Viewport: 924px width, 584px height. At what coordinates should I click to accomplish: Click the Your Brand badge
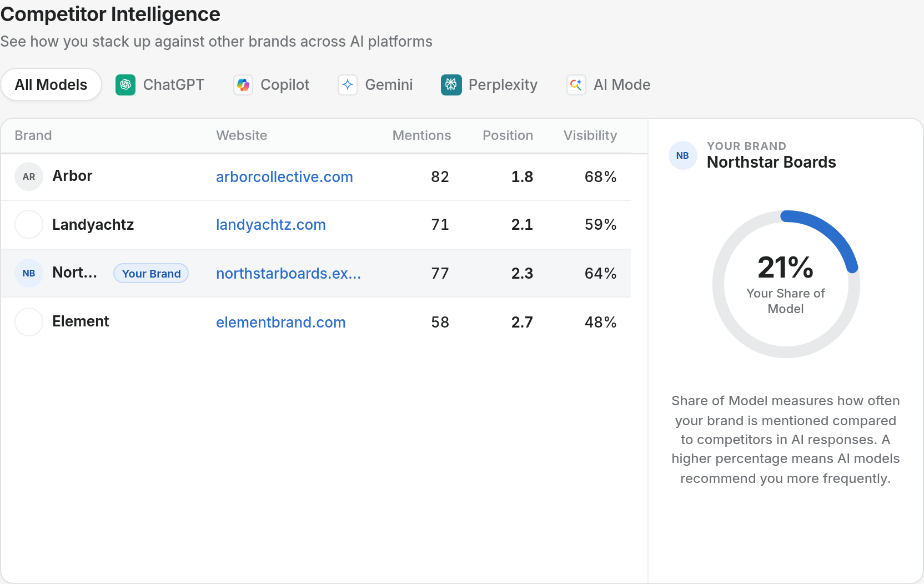(x=151, y=274)
